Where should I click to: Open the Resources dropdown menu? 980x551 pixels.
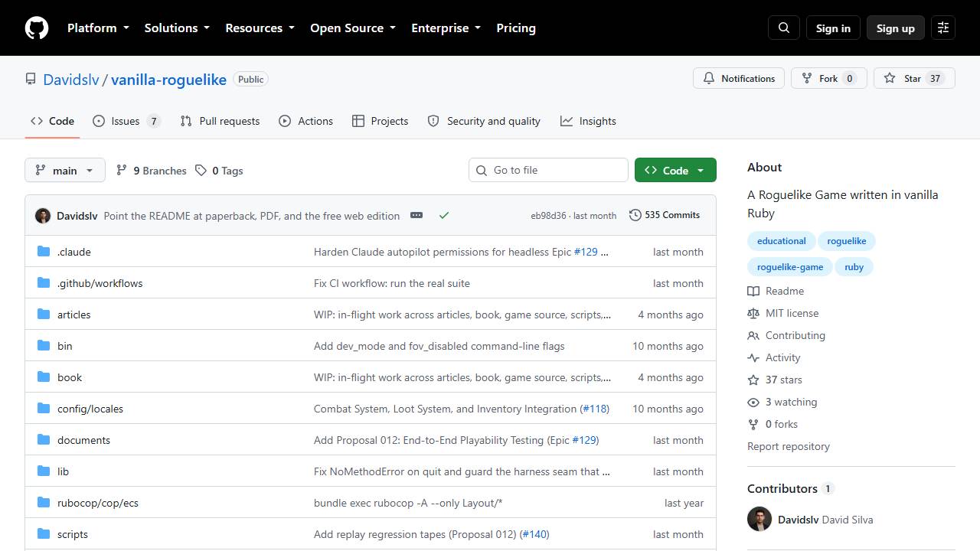[260, 28]
